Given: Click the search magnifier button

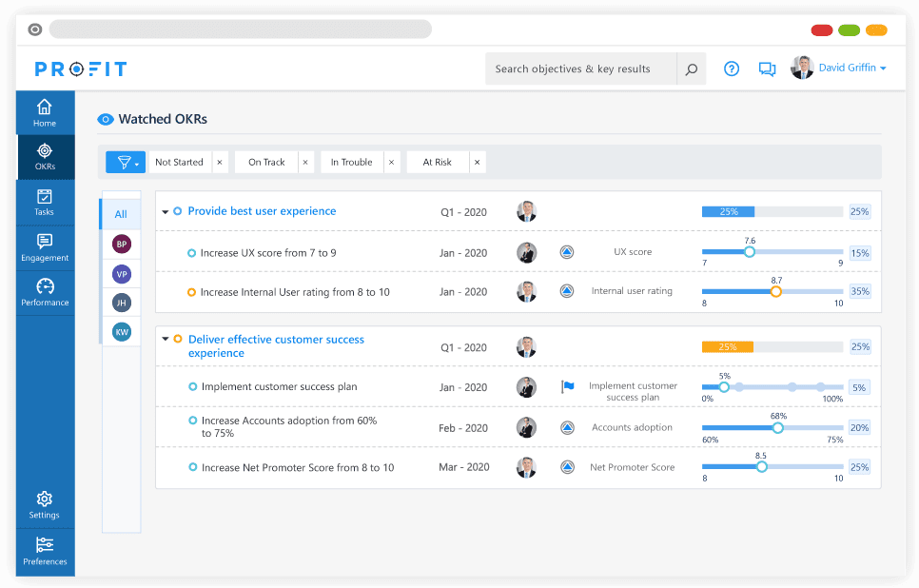Looking at the screenshot, I should click(x=692, y=69).
